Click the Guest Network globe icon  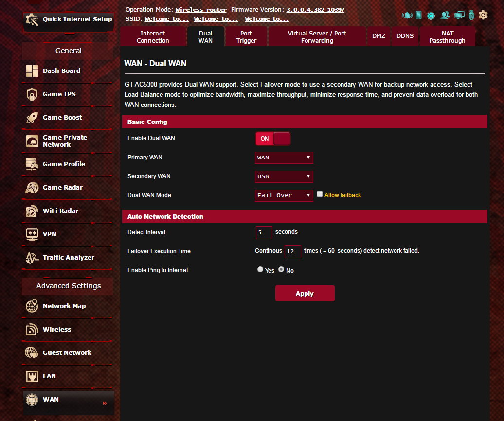(32, 352)
